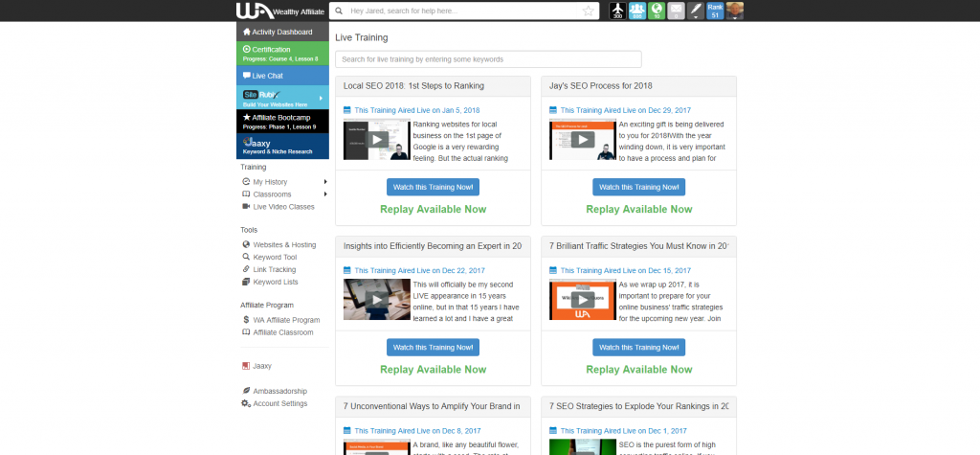
Task: Open Jaaxy sidebar link
Action: [x=262, y=366]
